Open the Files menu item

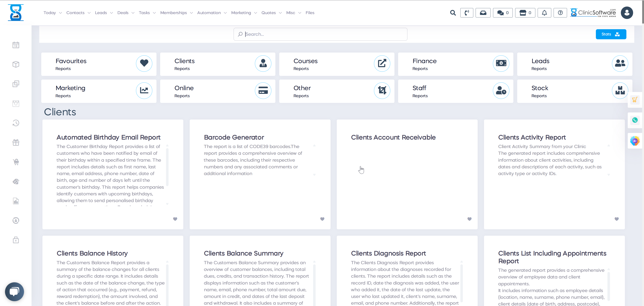tap(310, 13)
